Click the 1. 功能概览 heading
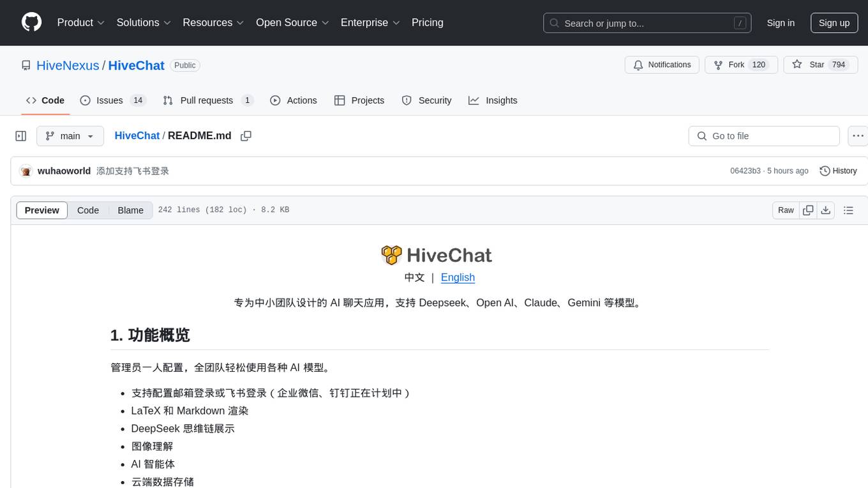This screenshot has width=868, height=488. 150,335
